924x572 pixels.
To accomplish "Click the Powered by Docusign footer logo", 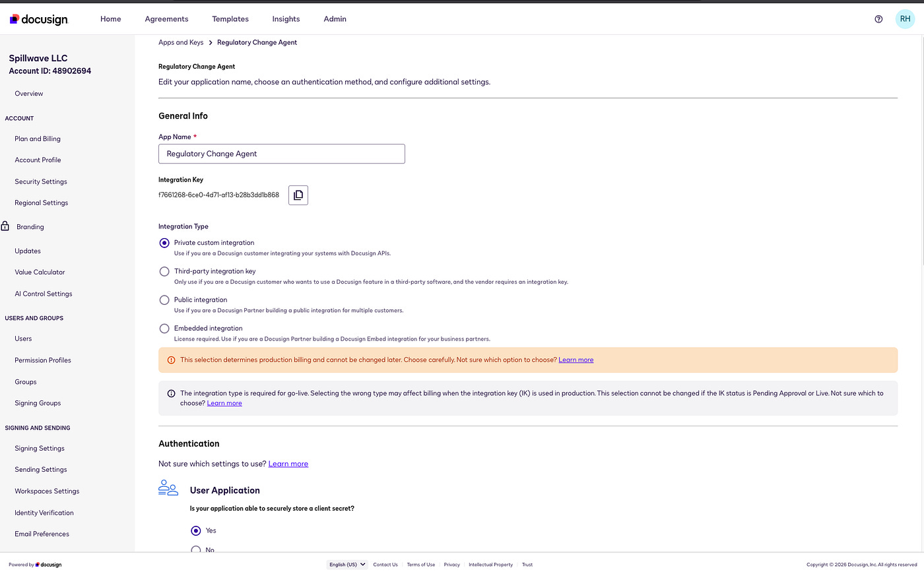I will point(35,565).
